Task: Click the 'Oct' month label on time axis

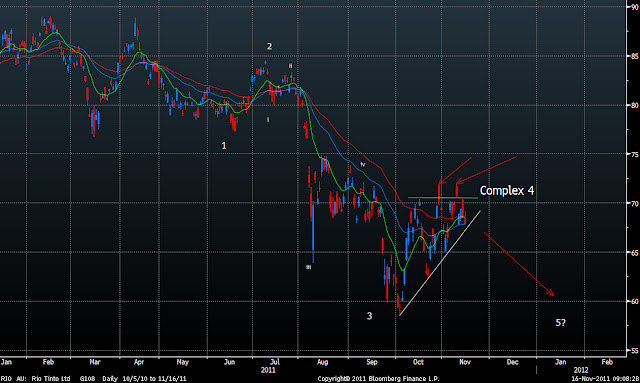Action: pos(418,362)
